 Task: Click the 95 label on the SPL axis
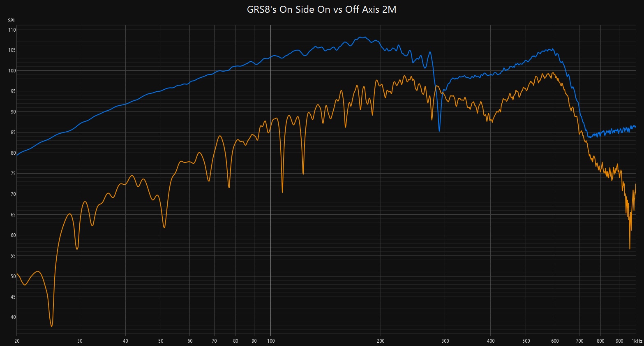tap(13, 91)
